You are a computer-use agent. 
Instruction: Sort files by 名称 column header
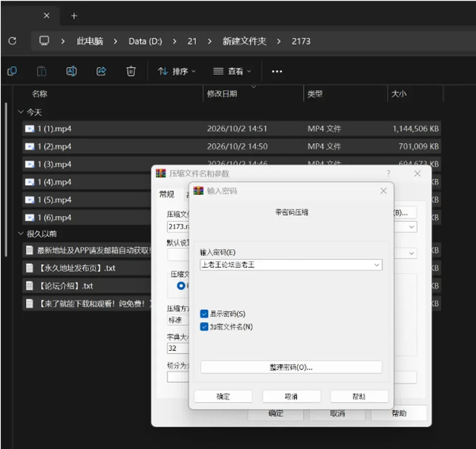tap(40, 94)
